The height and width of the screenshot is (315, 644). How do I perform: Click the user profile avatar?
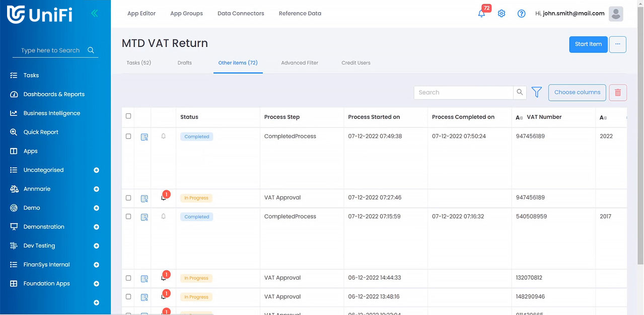(x=616, y=14)
